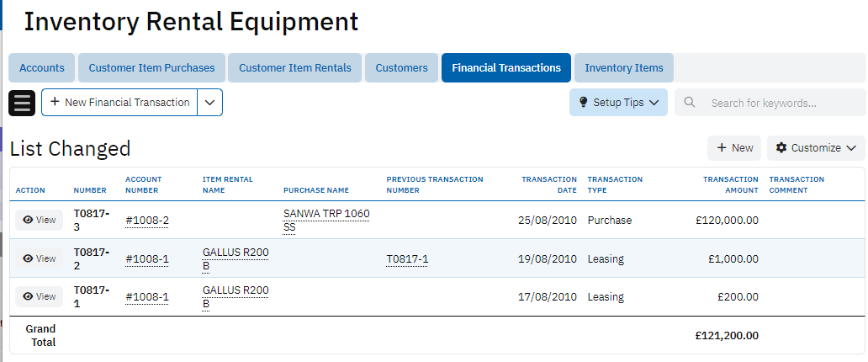
Task: Focus the Search for keywords field
Action: pyautogui.click(x=782, y=103)
